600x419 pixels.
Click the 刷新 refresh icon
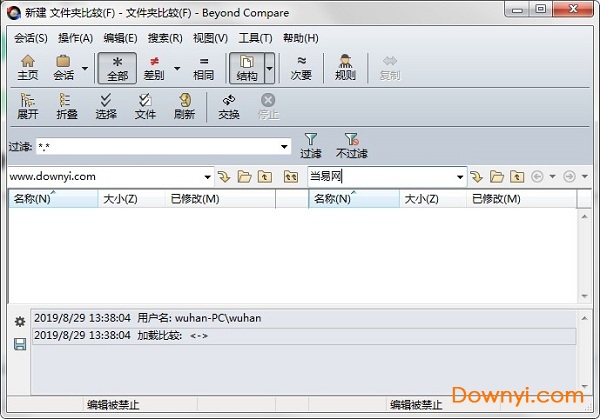(184, 106)
